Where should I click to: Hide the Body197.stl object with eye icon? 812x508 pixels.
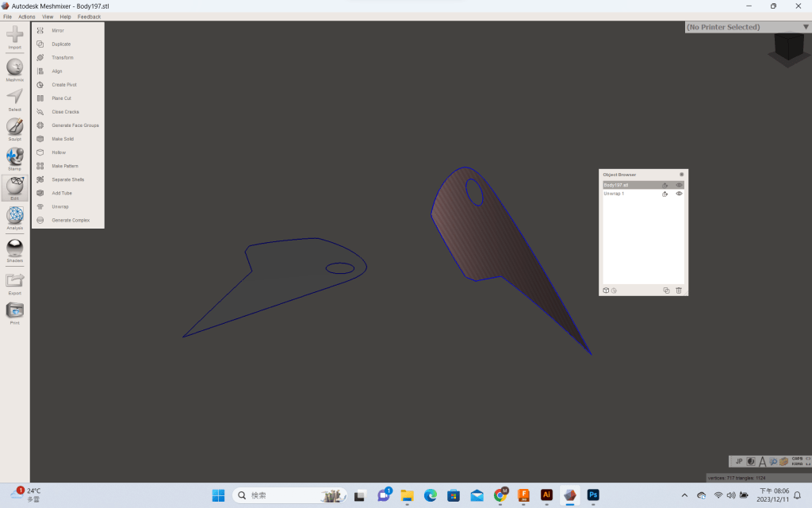pyautogui.click(x=680, y=185)
